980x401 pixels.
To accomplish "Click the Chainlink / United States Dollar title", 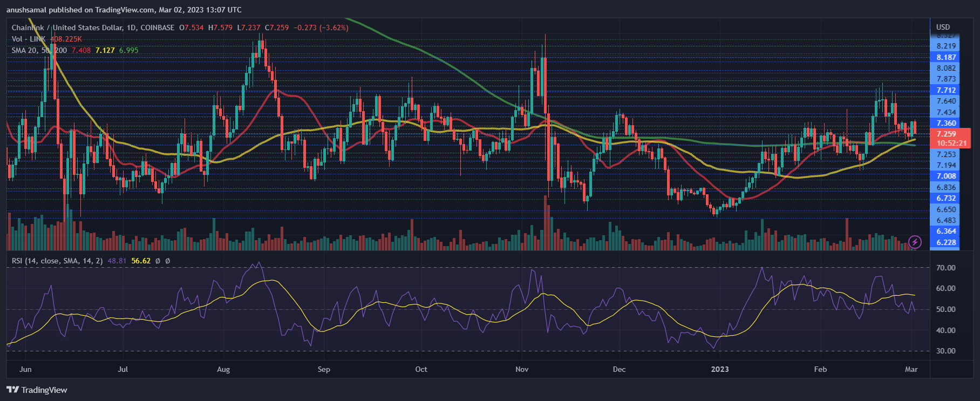I will [67, 28].
